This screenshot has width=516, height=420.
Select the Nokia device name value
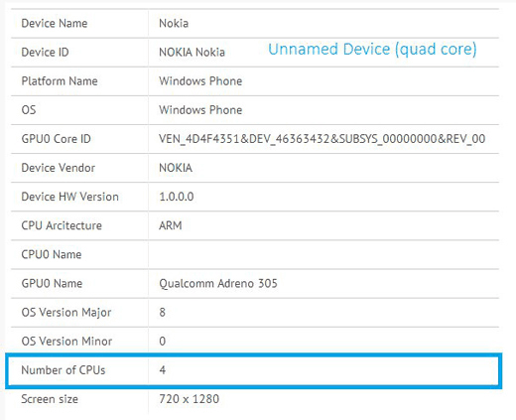[174, 23]
